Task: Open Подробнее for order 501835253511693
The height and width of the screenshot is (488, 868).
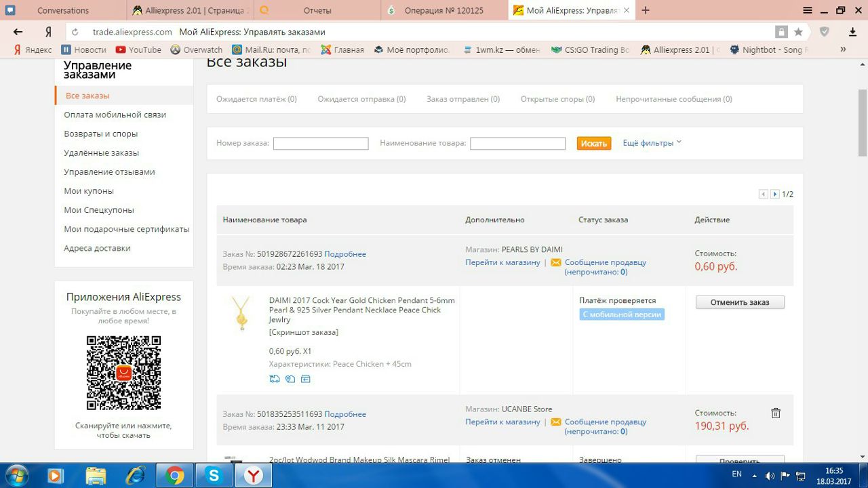Action: (x=345, y=414)
